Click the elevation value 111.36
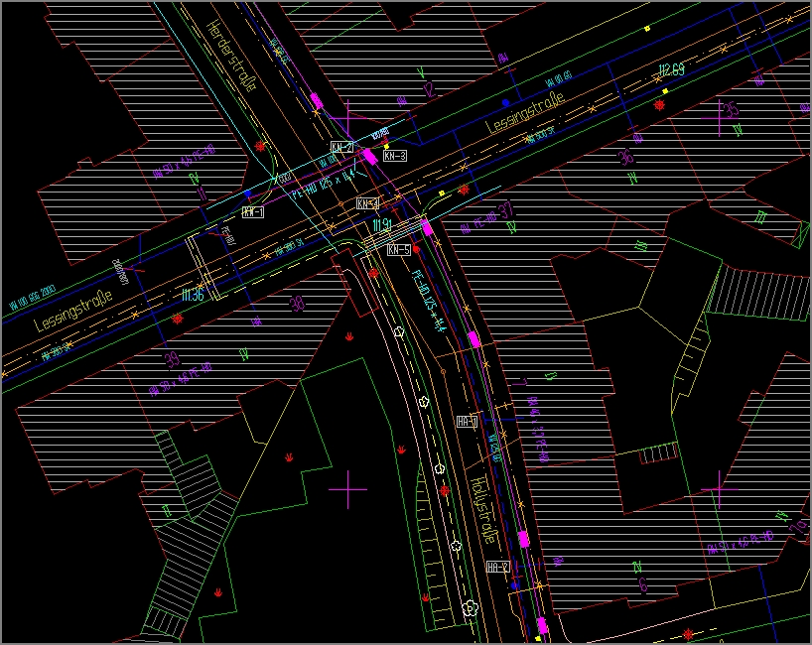This screenshot has height=645, width=812. click(x=192, y=295)
